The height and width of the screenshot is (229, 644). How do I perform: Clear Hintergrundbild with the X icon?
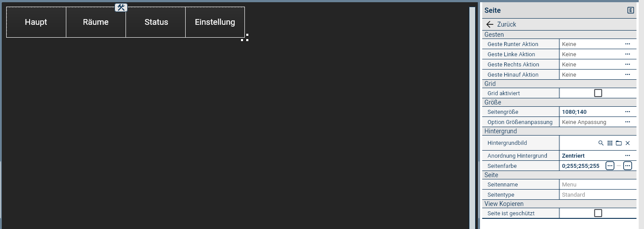[x=628, y=143]
